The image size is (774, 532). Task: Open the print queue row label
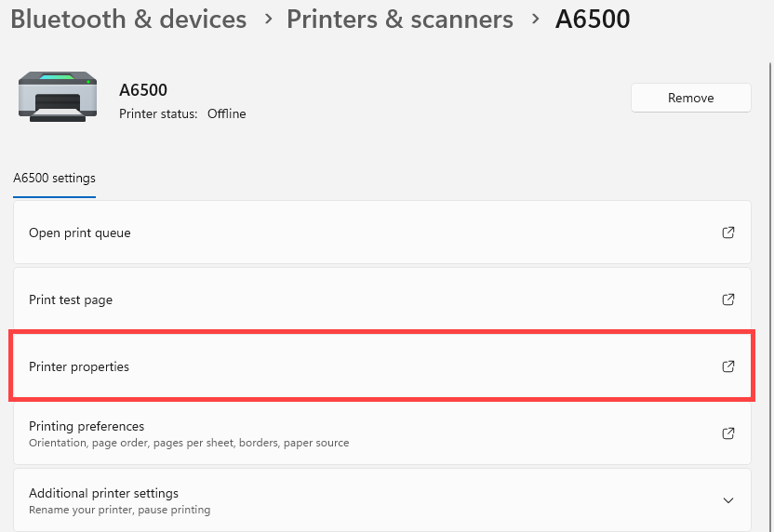click(x=79, y=233)
